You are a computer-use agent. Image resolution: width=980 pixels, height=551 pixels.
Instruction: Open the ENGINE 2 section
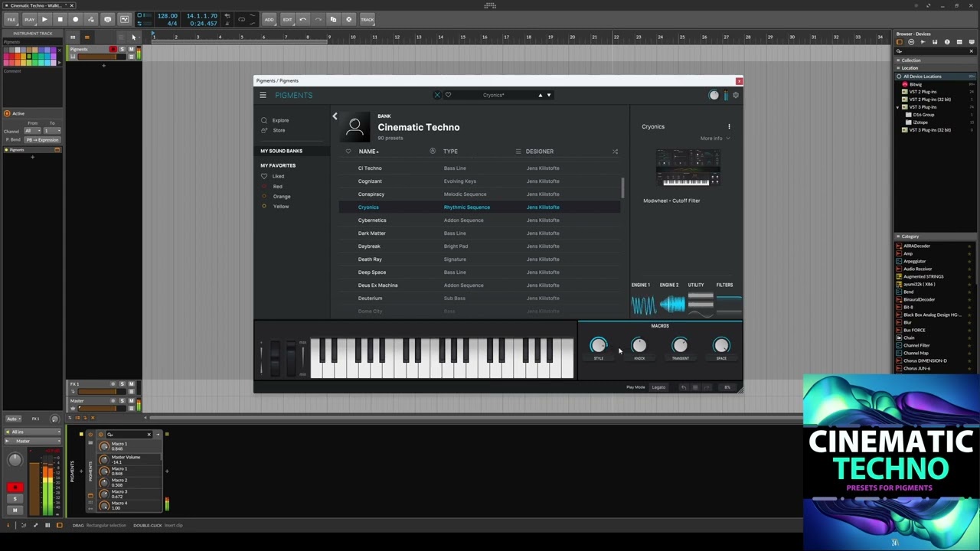click(x=671, y=298)
